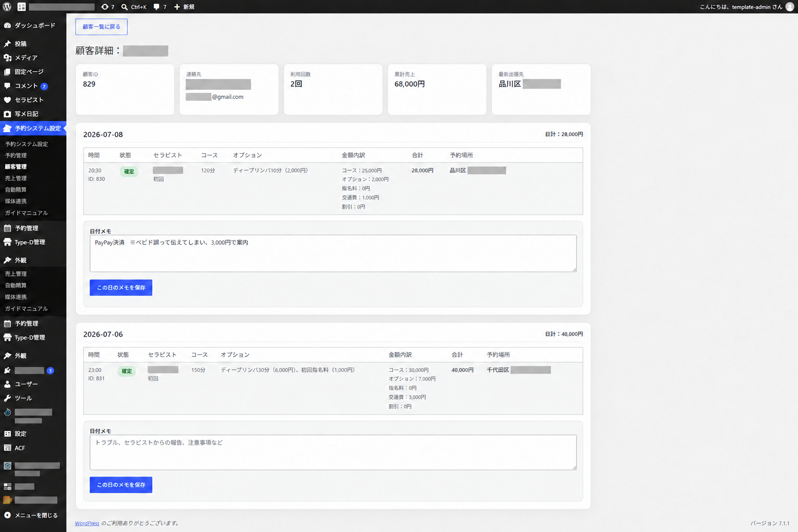The height and width of the screenshot is (532, 798).
Task: Click the 累計売上 value 68,000円
Action: 409,84
